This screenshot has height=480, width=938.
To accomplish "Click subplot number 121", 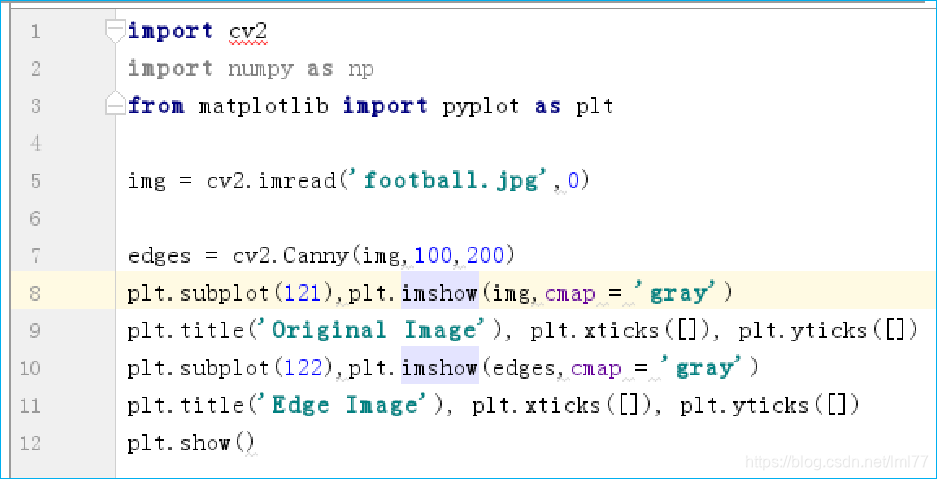I will (x=304, y=293).
